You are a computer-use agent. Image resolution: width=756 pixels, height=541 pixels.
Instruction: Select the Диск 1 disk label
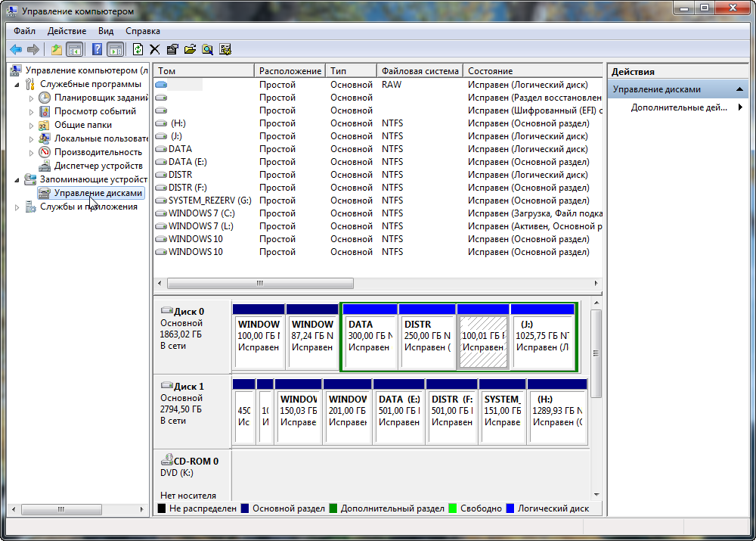pos(188,387)
